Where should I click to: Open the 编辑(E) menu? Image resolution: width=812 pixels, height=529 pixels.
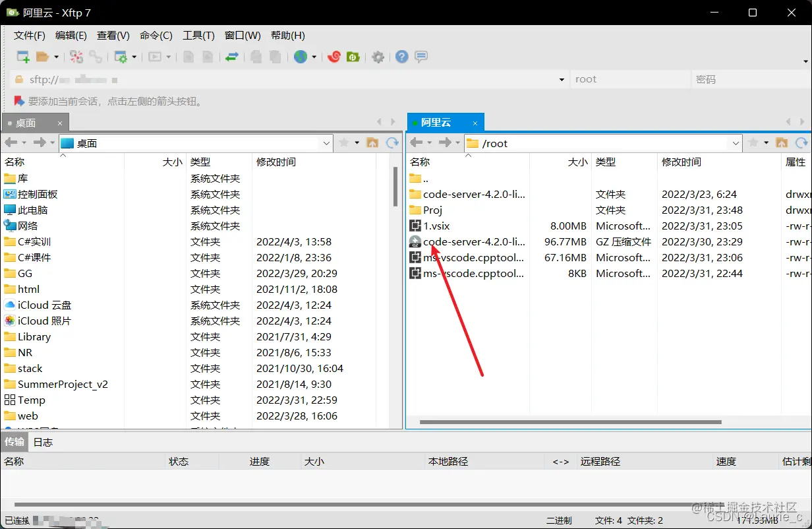71,36
